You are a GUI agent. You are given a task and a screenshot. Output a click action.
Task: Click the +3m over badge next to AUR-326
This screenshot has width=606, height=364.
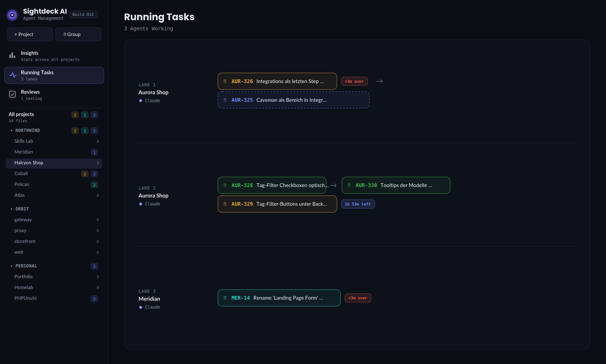(354, 81)
